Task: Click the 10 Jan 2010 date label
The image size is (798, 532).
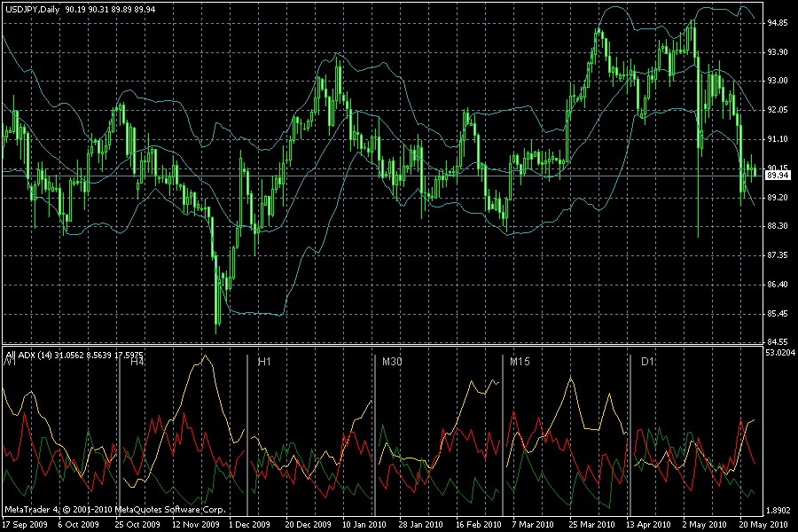Action: pos(364,524)
